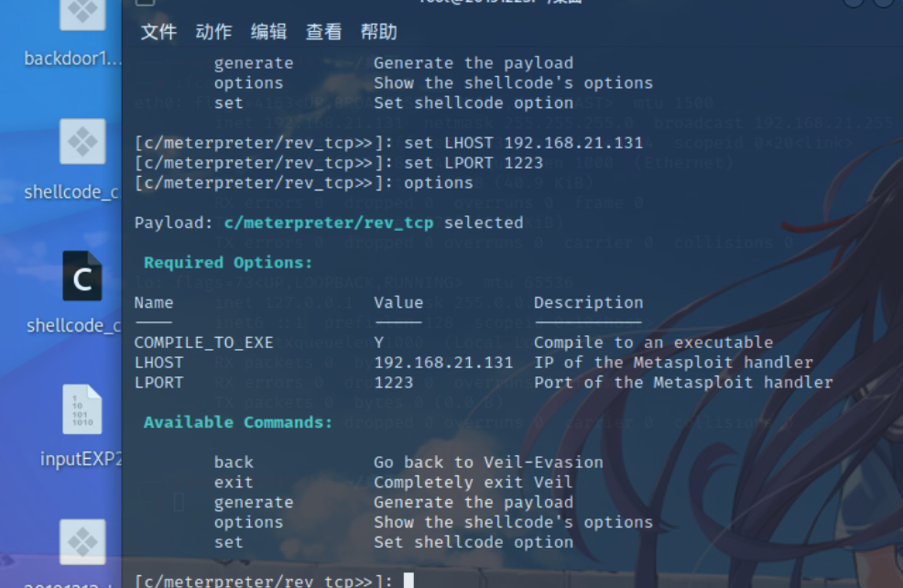Click the teal 'c/meterpreter/rev_tcp' payload name
The image size is (903, 588).
click(329, 223)
